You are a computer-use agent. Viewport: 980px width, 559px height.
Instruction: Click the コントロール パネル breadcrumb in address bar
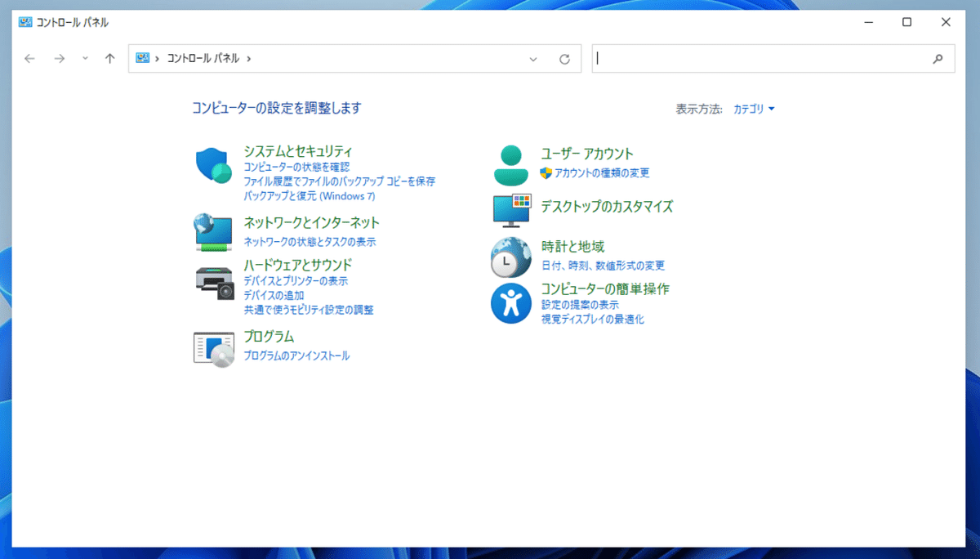click(x=203, y=59)
